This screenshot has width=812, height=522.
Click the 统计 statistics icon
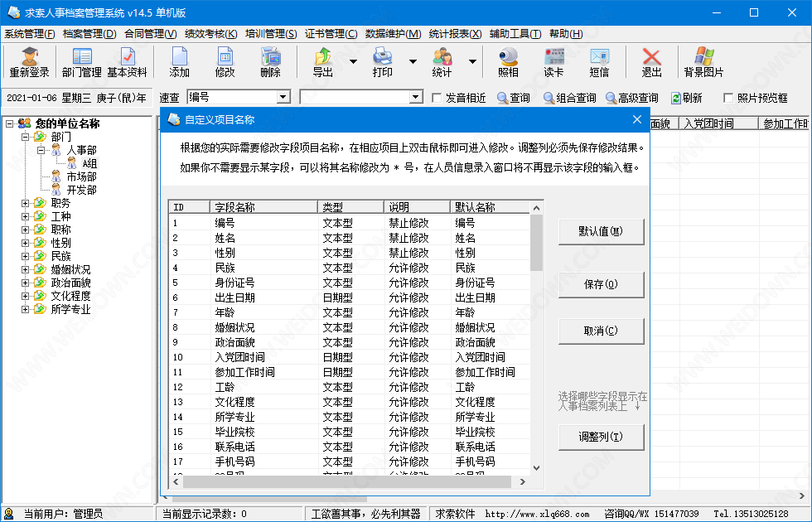coord(442,62)
